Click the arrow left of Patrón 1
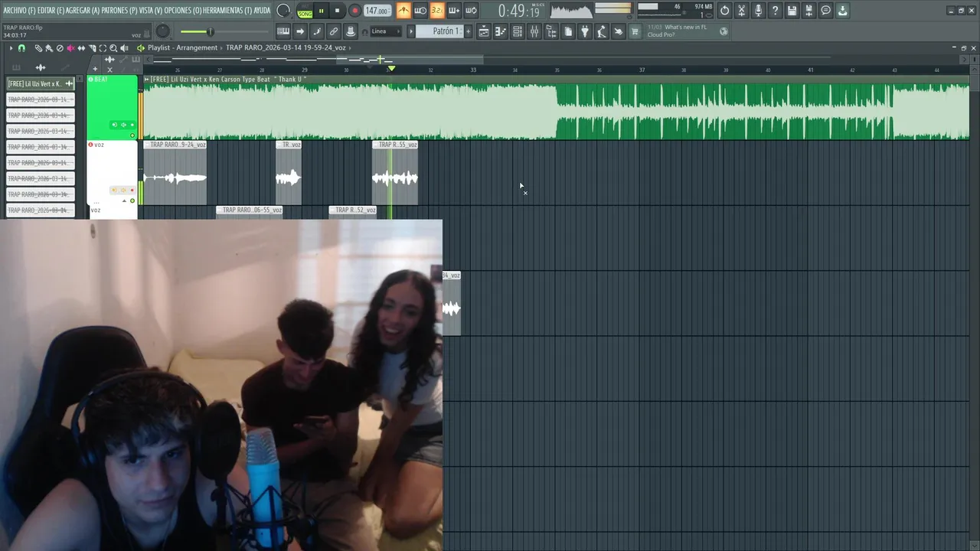This screenshot has height=551, width=980. [411, 31]
